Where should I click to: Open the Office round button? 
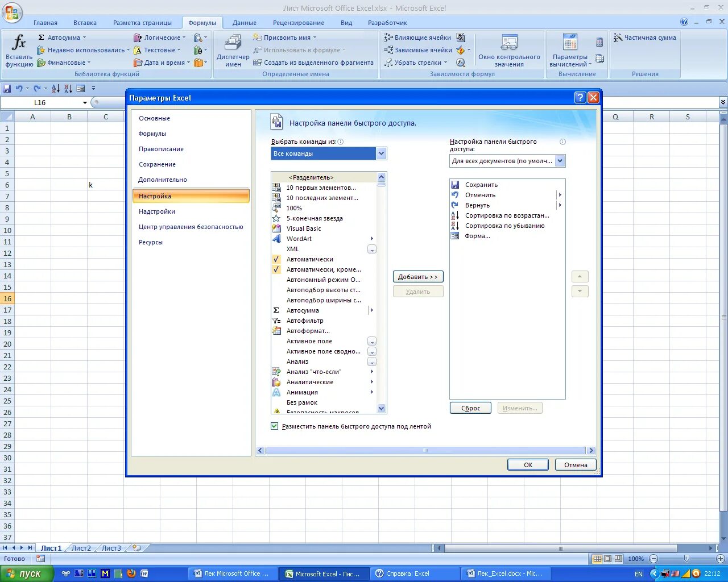pyautogui.click(x=12, y=12)
